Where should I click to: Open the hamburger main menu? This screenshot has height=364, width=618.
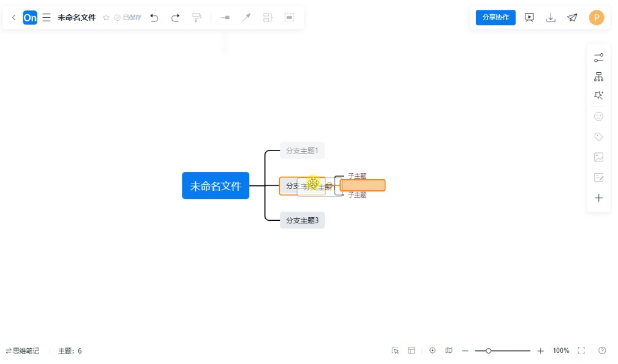pos(47,18)
